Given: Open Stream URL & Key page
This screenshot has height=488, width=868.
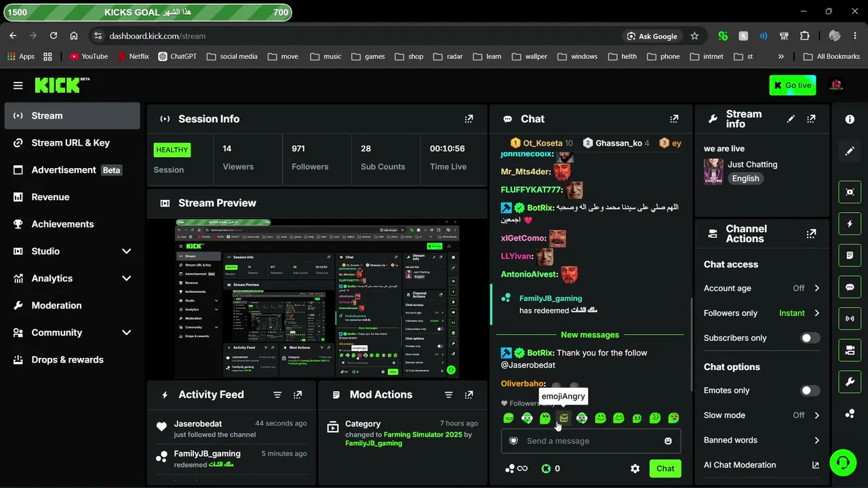Looking at the screenshot, I should point(72,143).
